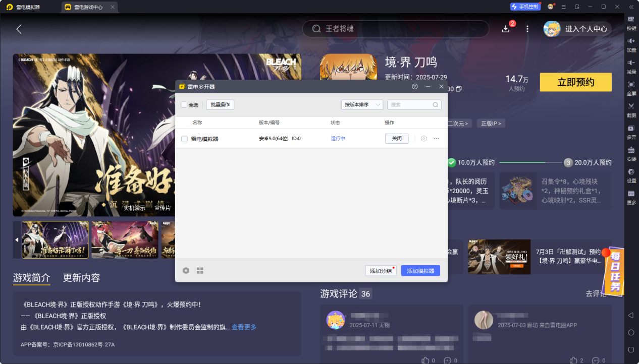Open the 领好礼 news banner thumbnail

(499, 257)
